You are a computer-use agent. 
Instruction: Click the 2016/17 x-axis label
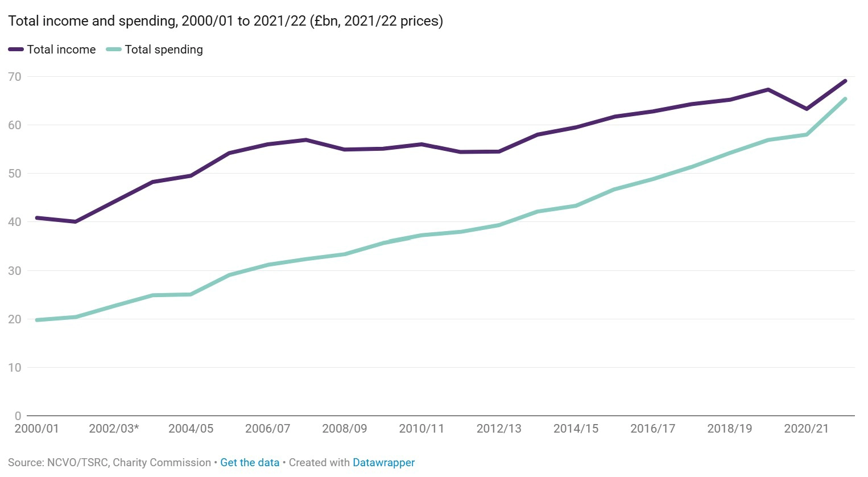[652, 429]
